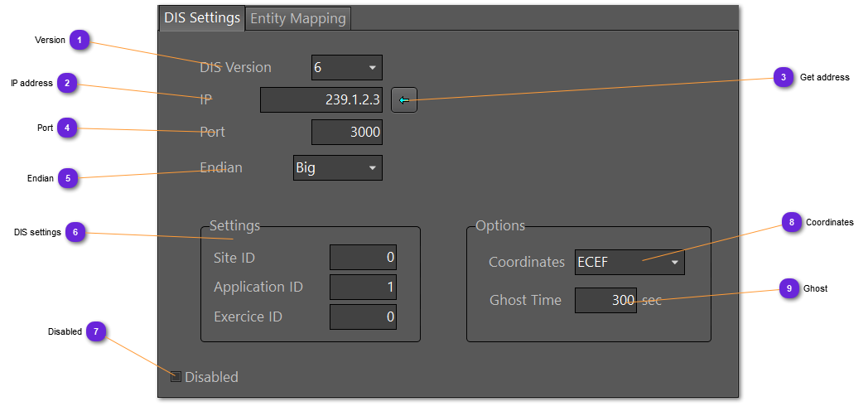Select the Application ID input field

pyautogui.click(x=363, y=287)
